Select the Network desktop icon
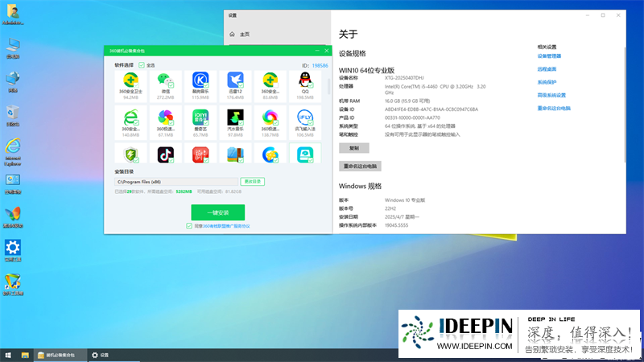644x362 pixels. click(x=13, y=82)
